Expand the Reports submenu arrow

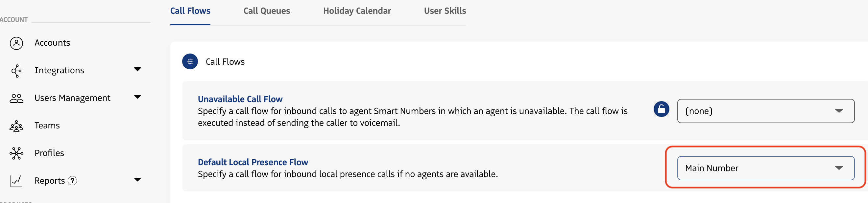coord(137,180)
